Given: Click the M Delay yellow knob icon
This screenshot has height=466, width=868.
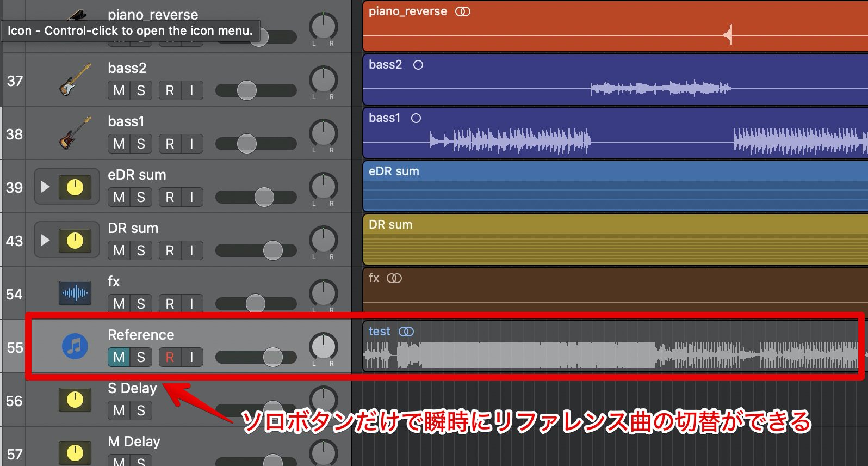Looking at the screenshot, I should click(75, 452).
